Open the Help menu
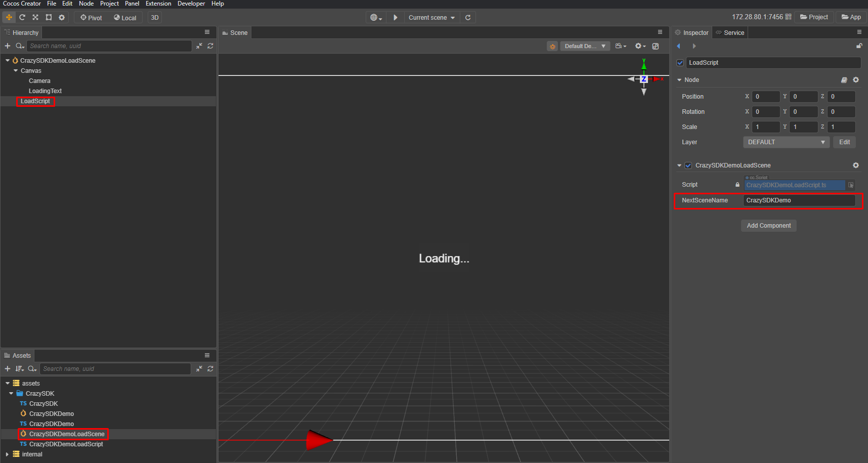This screenshot has width=868, height=463. click(218, 4)
